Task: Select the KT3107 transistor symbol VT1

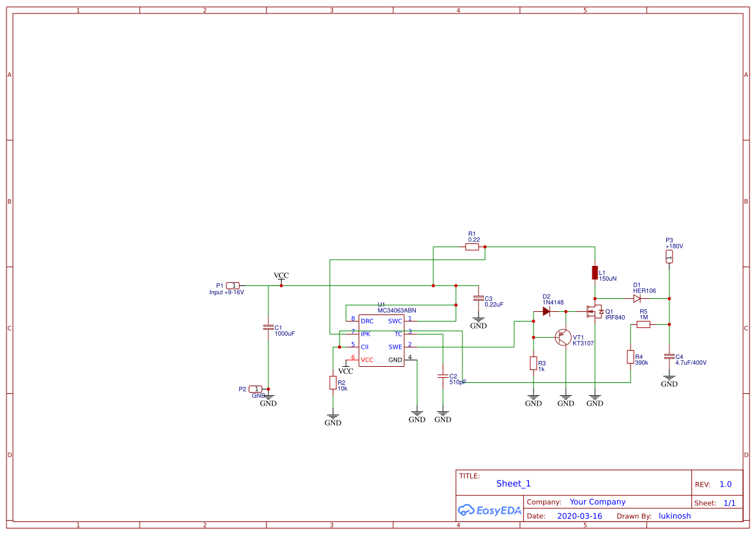Action: tap(562, 336)
